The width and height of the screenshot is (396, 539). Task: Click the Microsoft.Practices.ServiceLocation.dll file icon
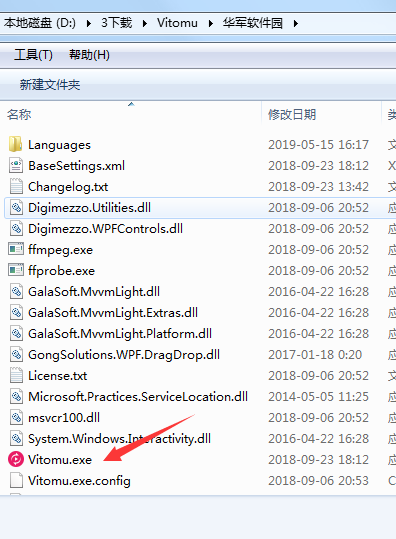pyautogui.click(x=16, y=396)
